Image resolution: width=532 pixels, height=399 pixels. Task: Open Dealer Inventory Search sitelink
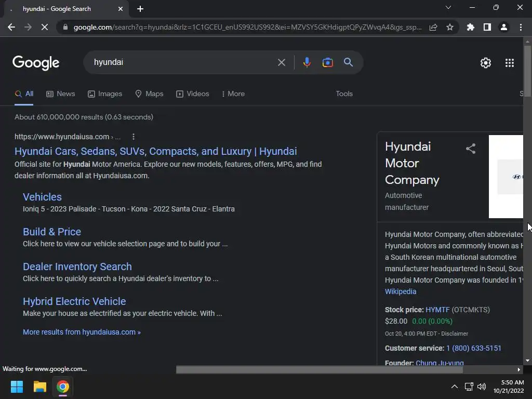(77, 267)
